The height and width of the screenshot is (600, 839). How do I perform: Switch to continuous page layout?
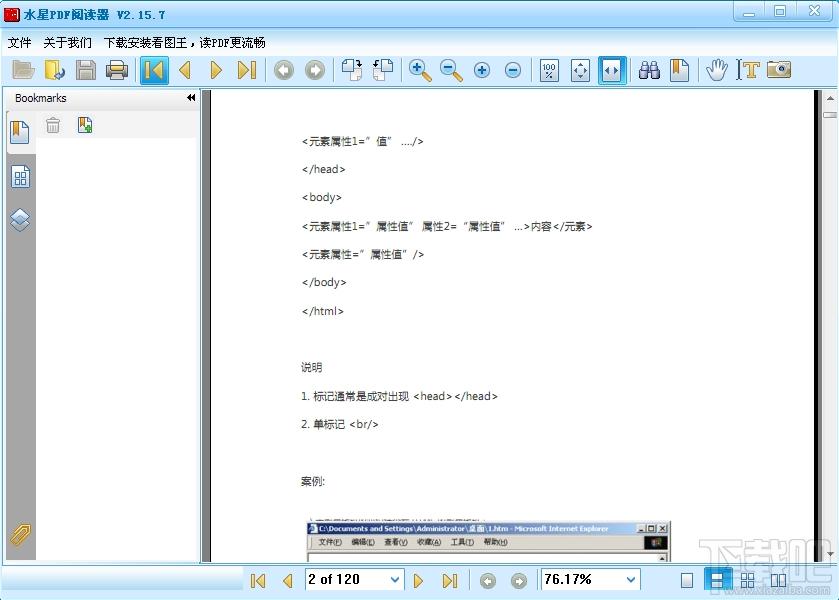tap(716, 580)
